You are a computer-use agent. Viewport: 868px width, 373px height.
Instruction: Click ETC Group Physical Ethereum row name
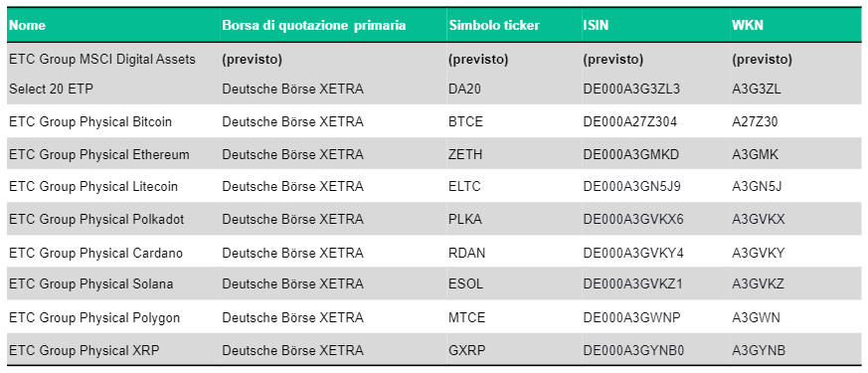[99, 154]
